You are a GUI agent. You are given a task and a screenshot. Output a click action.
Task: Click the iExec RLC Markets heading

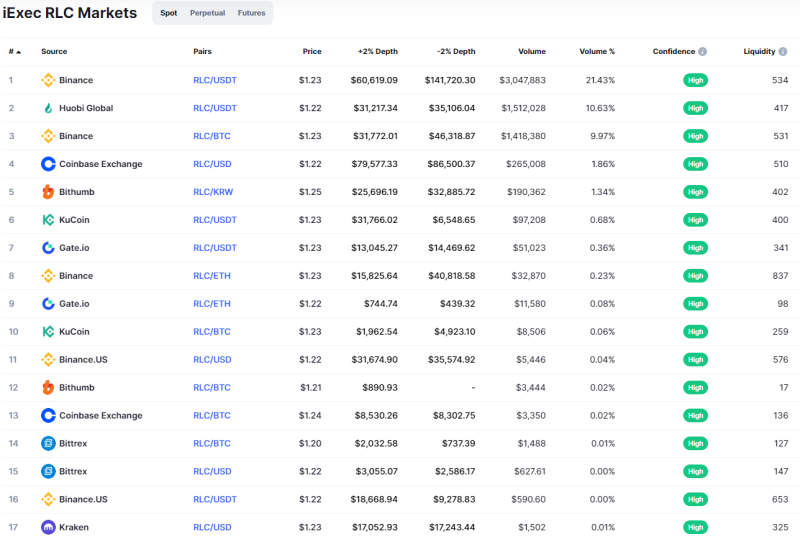click(x=70, y=13)
